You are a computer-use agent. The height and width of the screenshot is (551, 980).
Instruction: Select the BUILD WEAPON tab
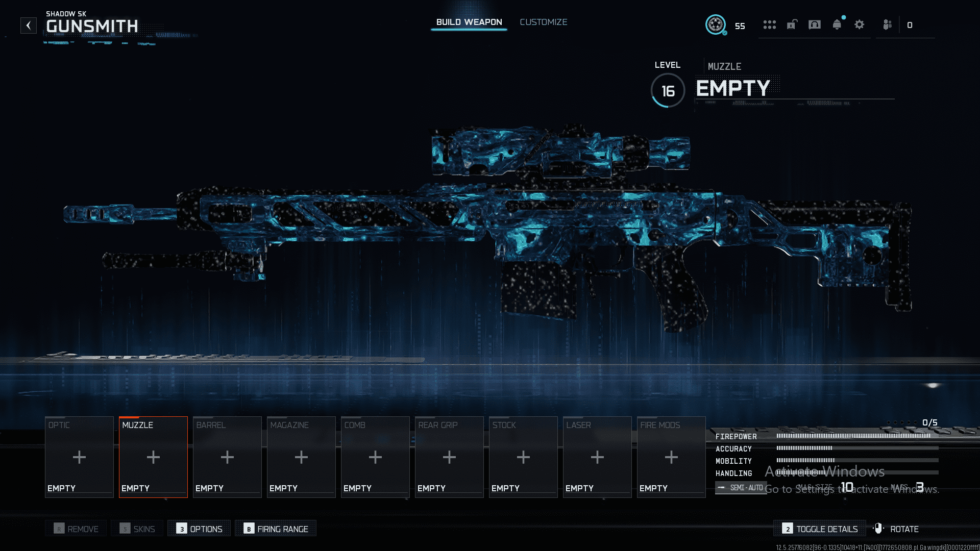click(469, 22)
